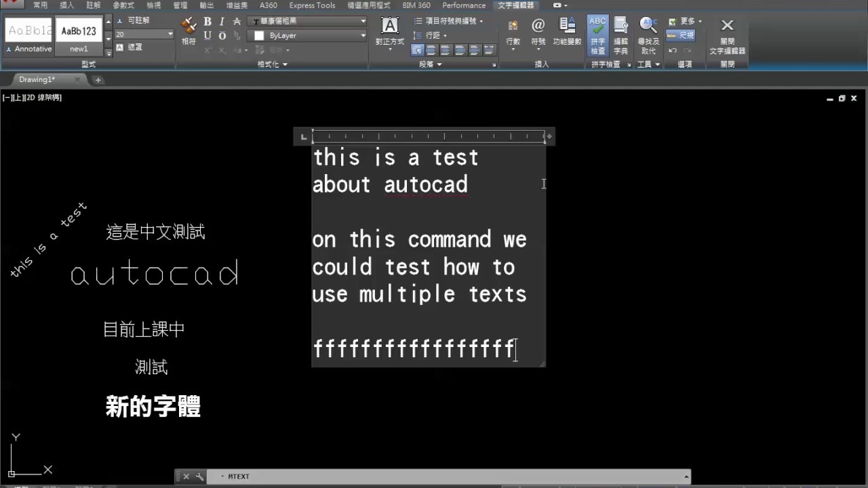Open the 更多 more options dropdown
Viewport: 868px width, 488px height.
click(686, 22)
